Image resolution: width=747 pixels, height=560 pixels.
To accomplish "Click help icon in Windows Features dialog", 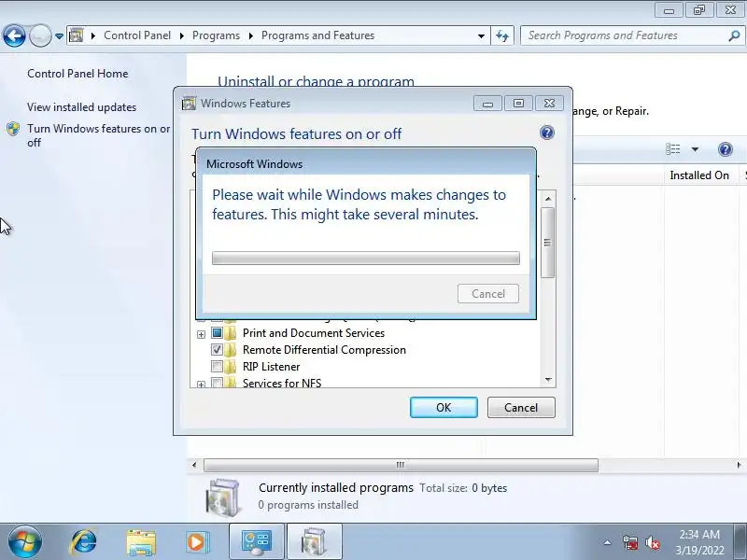I will pos(547,133).
